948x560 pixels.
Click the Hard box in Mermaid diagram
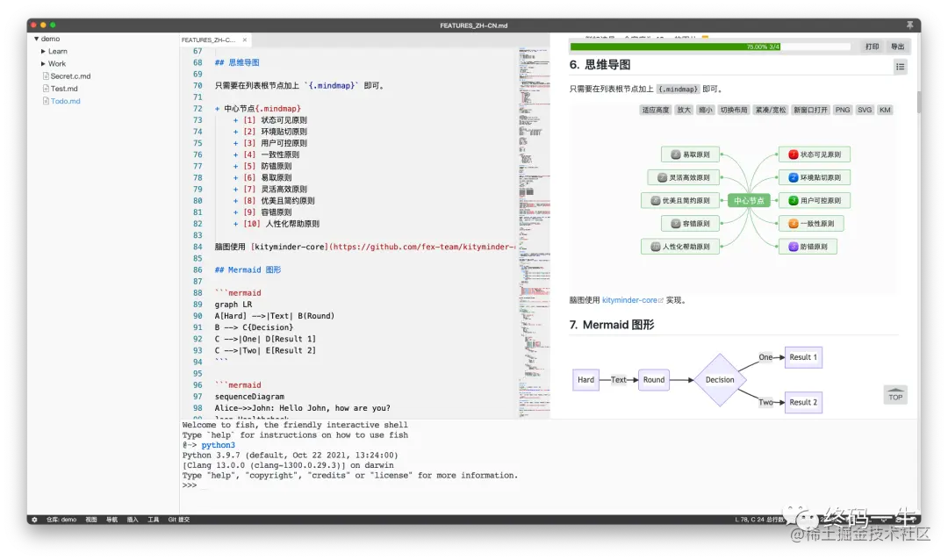coord(585,380)
